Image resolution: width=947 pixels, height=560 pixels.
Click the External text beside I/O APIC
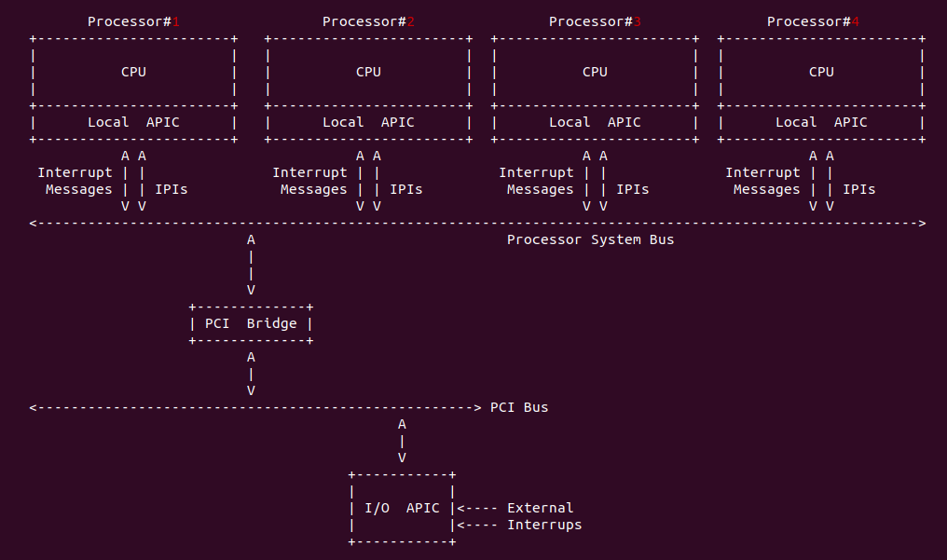540,508
